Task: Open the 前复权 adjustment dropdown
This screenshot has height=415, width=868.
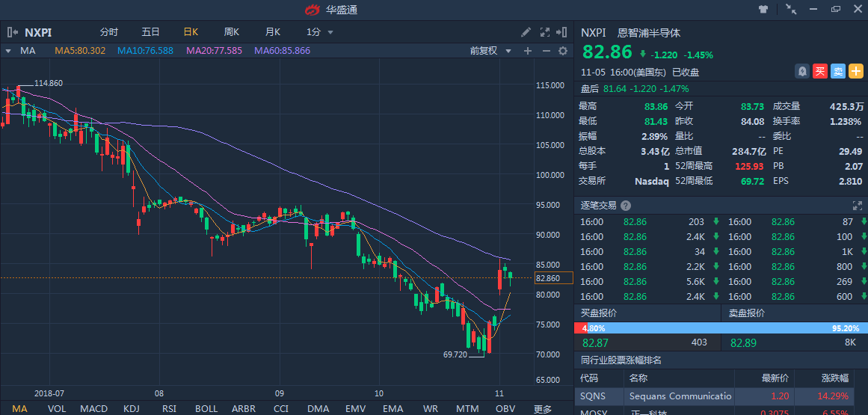Action: (x=490, y=51)
